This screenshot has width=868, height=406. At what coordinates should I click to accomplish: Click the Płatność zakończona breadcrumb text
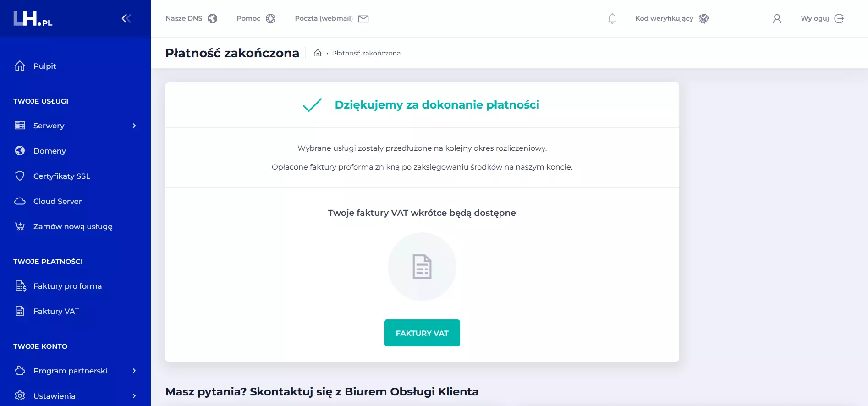tap(366, 53)
